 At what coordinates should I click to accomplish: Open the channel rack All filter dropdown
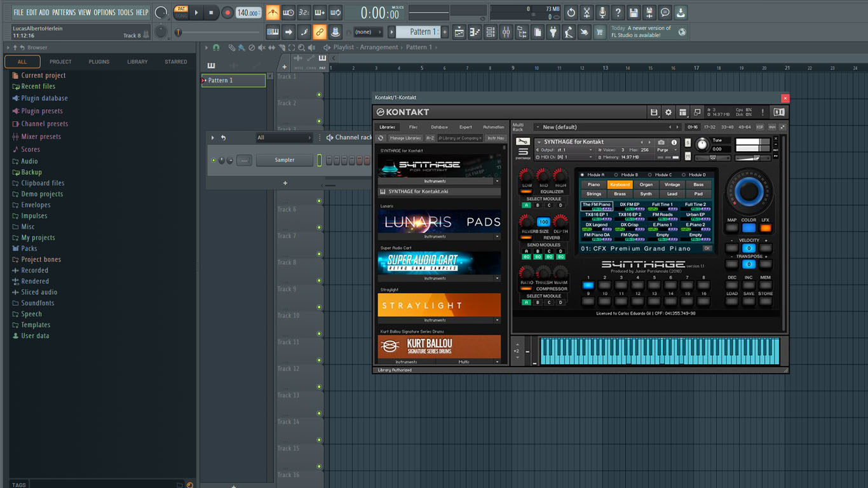tap(284, 137)
